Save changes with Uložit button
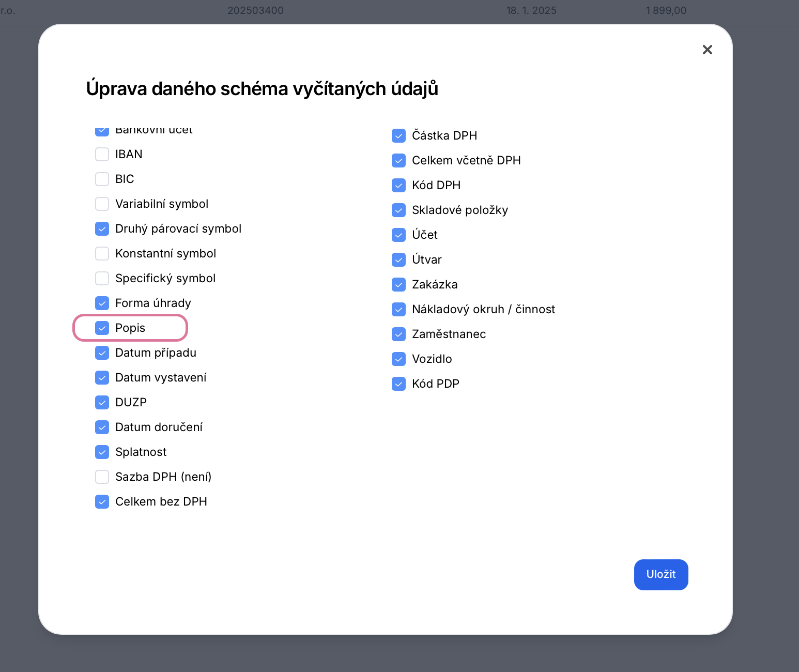Image resolution: width=799 pixels, height=672 pixels. (661, 574)
